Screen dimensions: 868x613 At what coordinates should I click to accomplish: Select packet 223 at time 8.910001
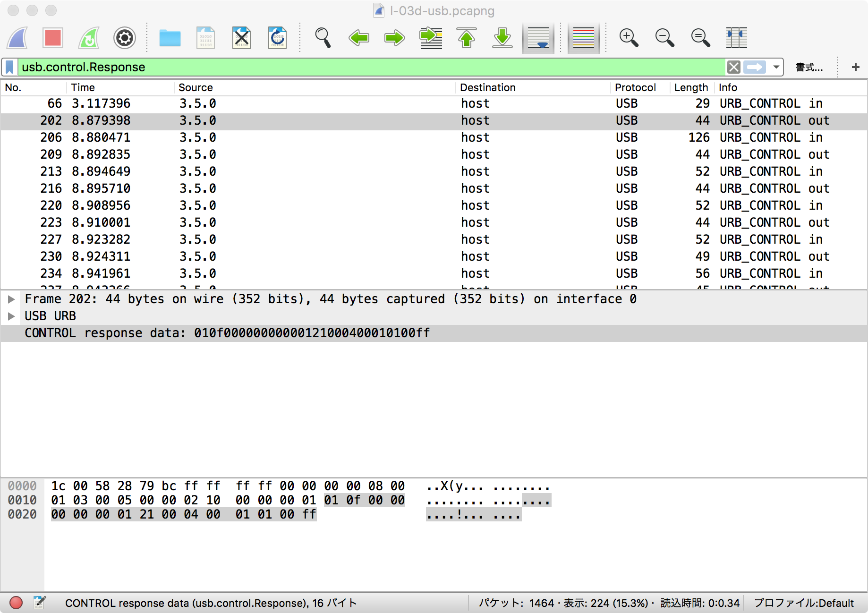point(434,222)
